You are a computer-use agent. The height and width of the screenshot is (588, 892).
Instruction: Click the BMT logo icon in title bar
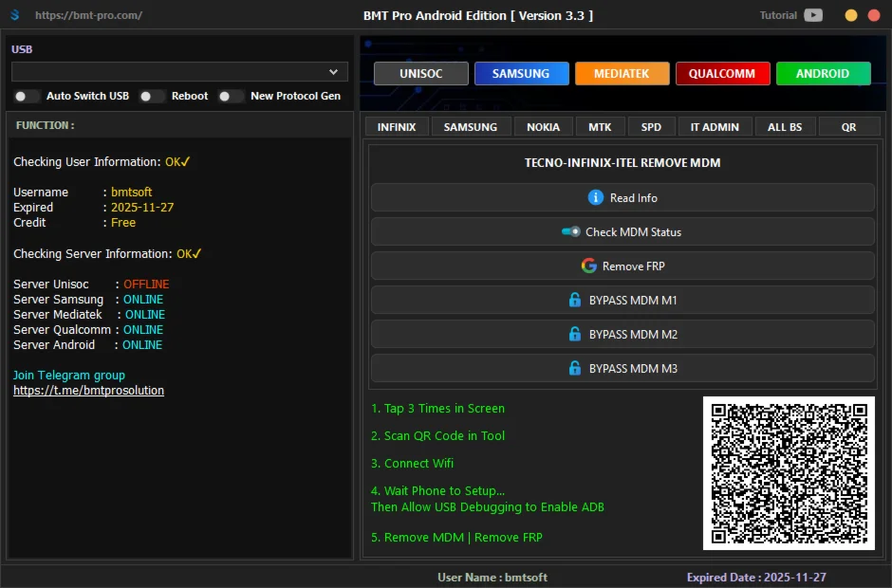coord(14,16)
